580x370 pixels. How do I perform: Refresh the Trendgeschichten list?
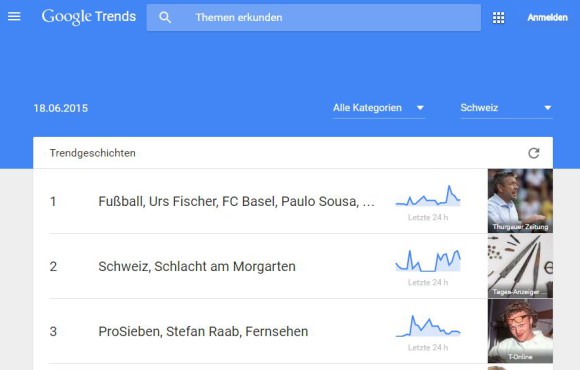point(533,153)
